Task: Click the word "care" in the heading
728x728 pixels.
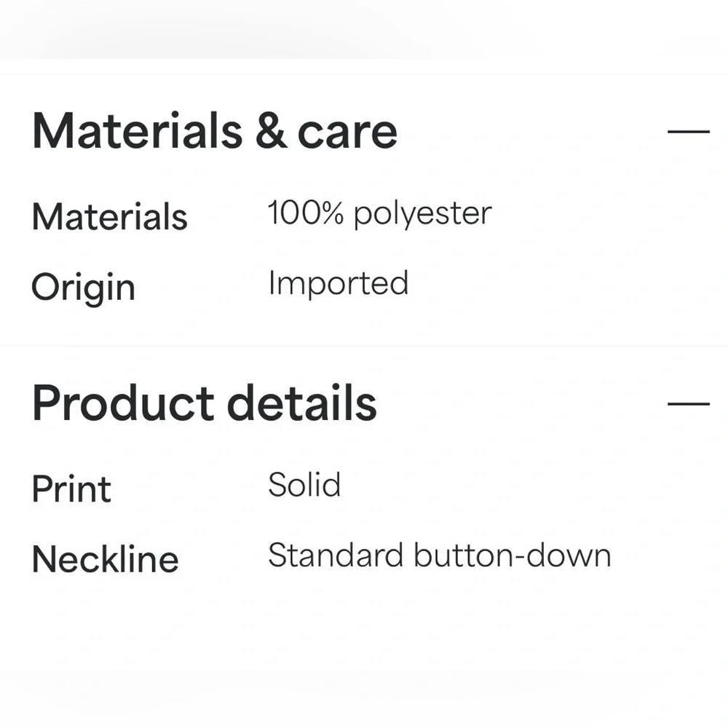Action: 347,134
